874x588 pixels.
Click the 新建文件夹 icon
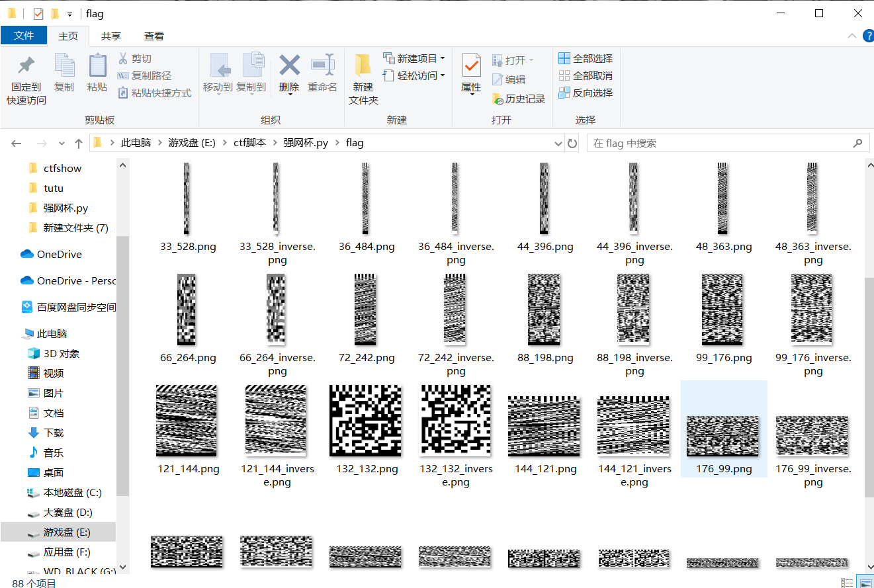pyautogui.click(x=363, y=65)
